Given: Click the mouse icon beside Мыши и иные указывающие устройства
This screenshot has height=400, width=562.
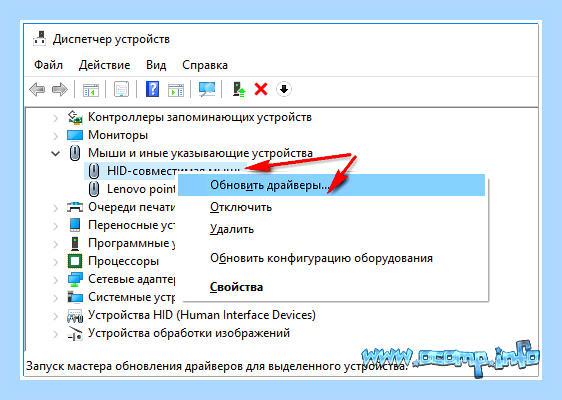Looking at the screenshot, I should click(75, 153).
